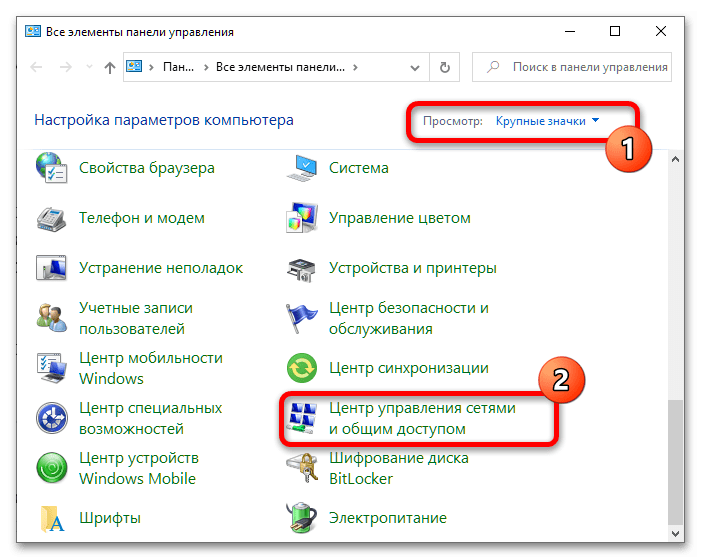Open the Крупные значки view dropdown
Viewport: 701px width, 559px height.
tap(547, 121)
